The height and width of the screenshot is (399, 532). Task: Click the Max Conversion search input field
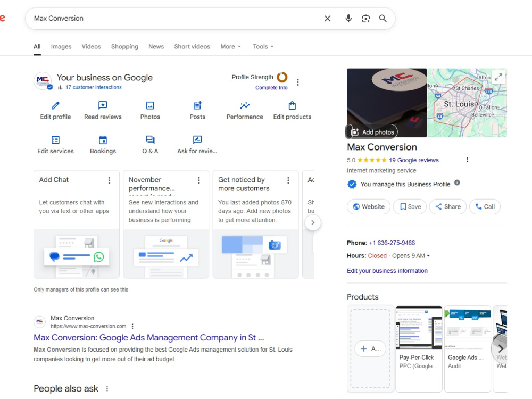174,19
